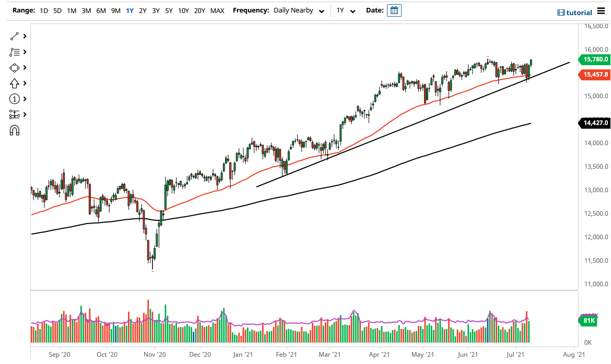Click the red 15,457.8 moving average label
The width and height of the screenshot is (611, 364).
pos(595,74)
